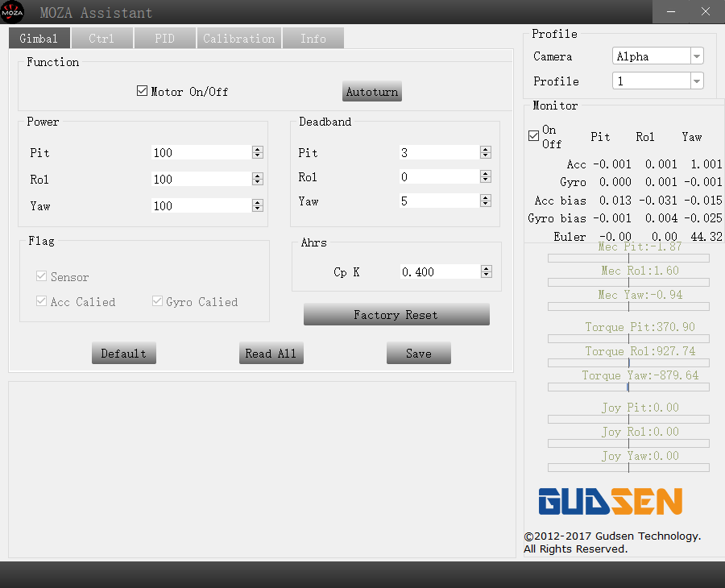This screenshot has width=725, height=588.
Task: Click the Mec Yaw indicator bar
Action: tap(628, 306)
